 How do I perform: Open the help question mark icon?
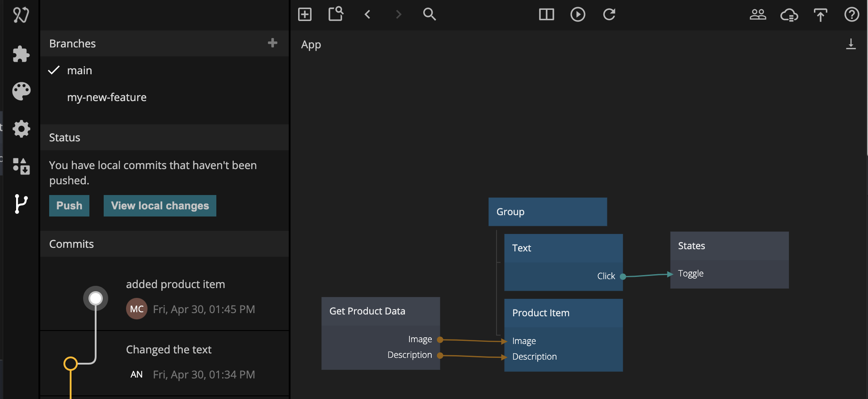pos(851,14)
